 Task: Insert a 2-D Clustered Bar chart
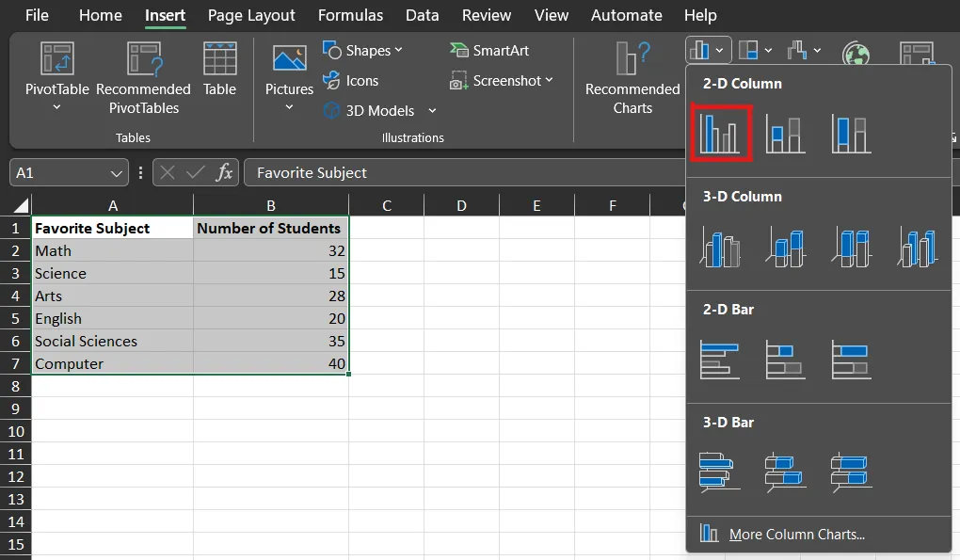[x=720, y=360]
